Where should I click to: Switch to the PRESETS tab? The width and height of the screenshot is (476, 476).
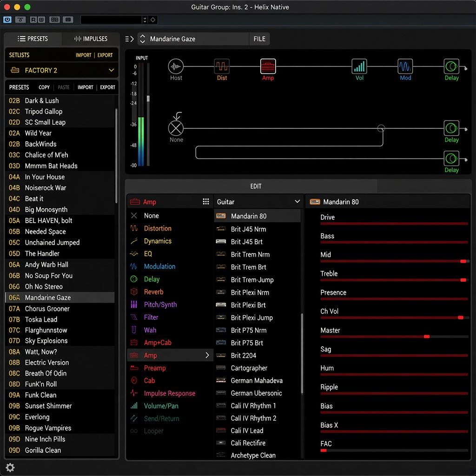click(33, 39)
